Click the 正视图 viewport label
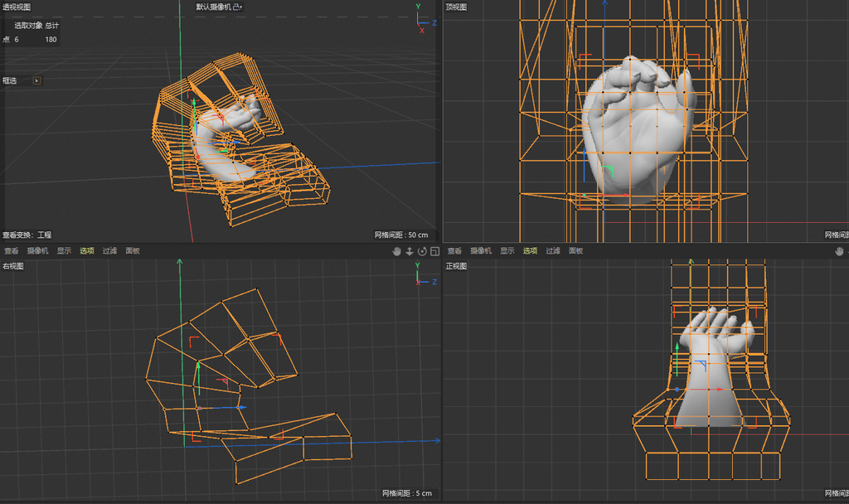 (456, 266)
